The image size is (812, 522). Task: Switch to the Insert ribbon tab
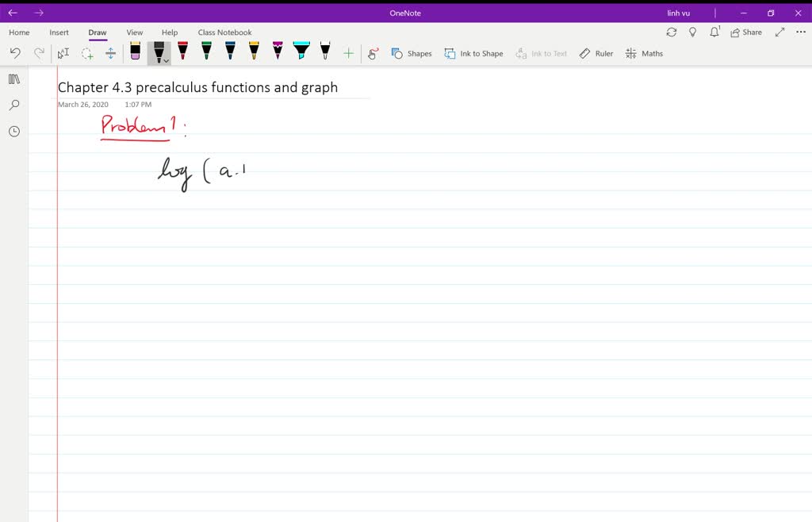[x=59, y=33]
